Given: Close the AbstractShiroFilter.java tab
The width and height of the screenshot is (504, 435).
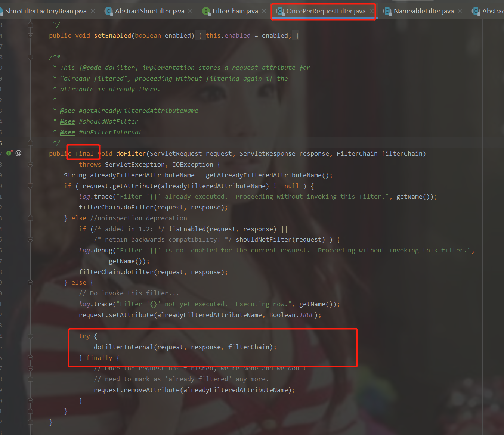Looking at the screenshot, I should coord(191,11).
